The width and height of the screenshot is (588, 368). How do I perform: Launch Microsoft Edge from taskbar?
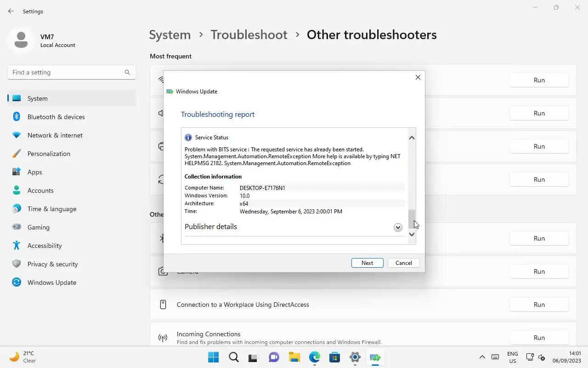click(314, 357)
